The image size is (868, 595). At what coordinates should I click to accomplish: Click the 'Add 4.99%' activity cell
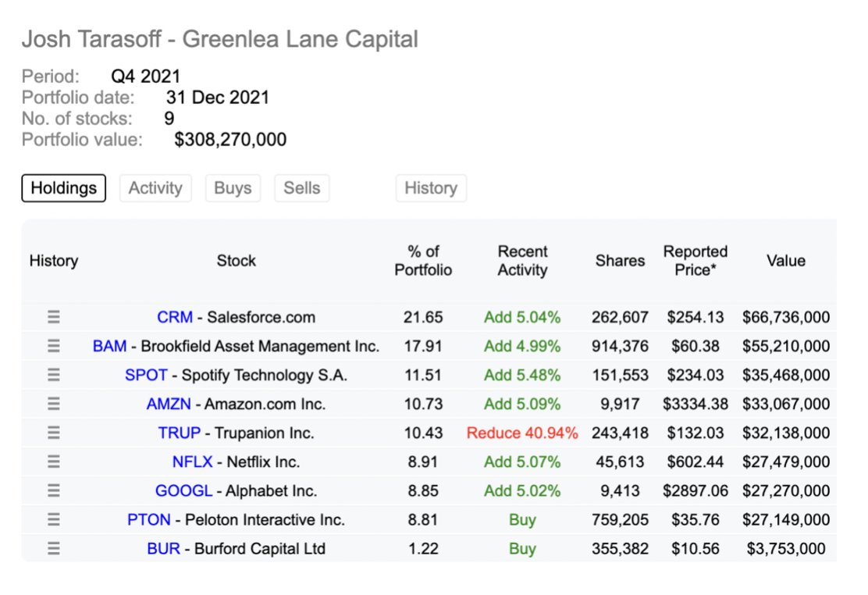click(x=522, y=346)
